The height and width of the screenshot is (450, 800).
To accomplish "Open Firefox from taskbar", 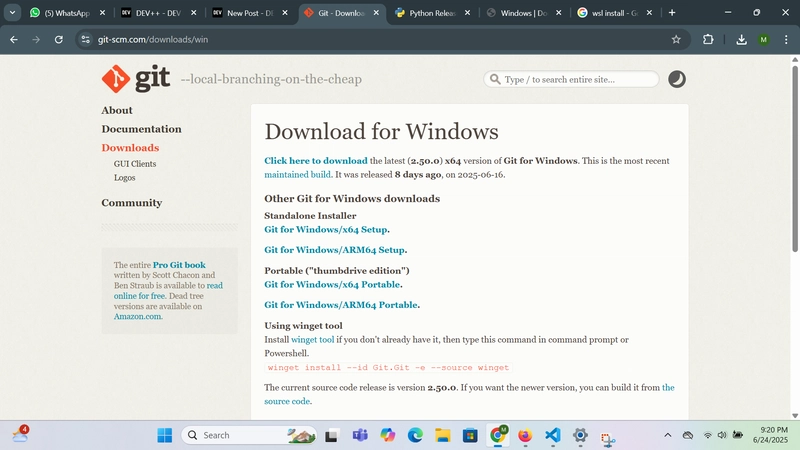I will [525, 435].
